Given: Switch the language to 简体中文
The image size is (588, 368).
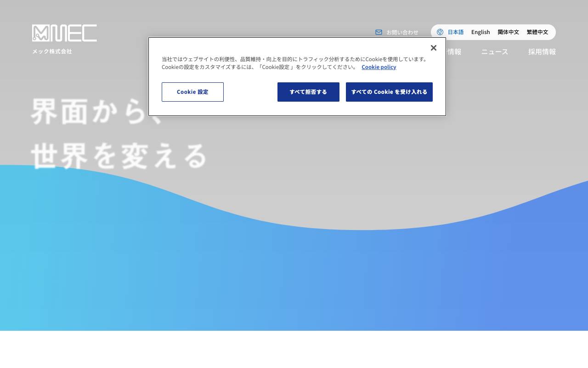Looking at the screenshot, I should [x=508, y=32].
